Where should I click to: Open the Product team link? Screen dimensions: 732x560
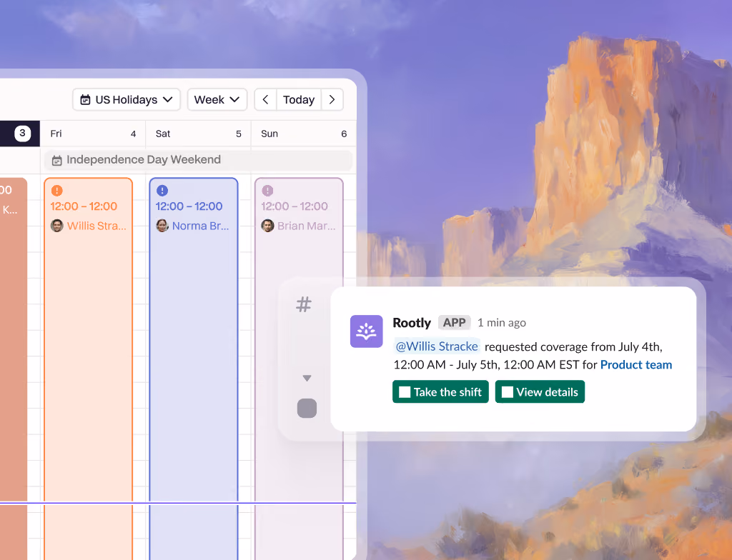point(635,365)
